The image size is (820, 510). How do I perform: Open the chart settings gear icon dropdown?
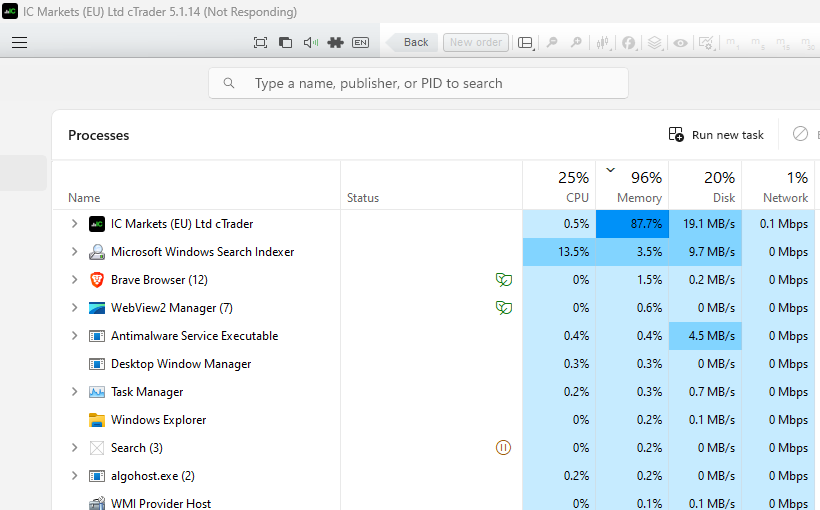[x=707, y=43]
